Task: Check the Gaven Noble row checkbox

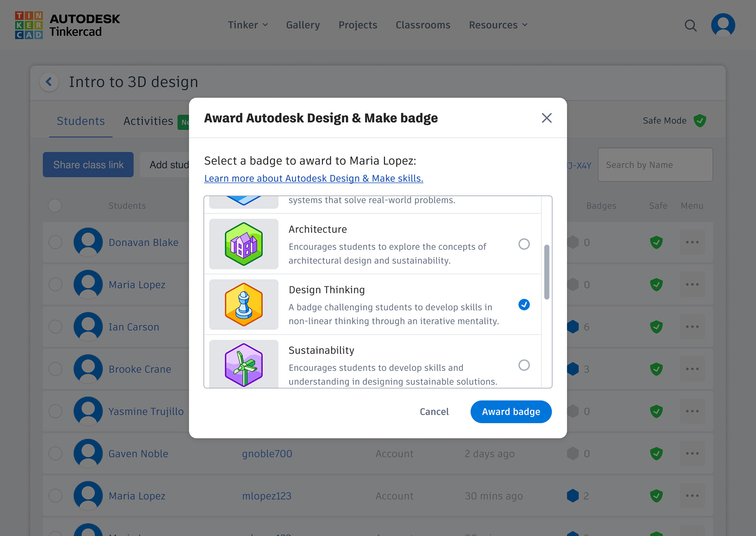Action: coord(56,454)
